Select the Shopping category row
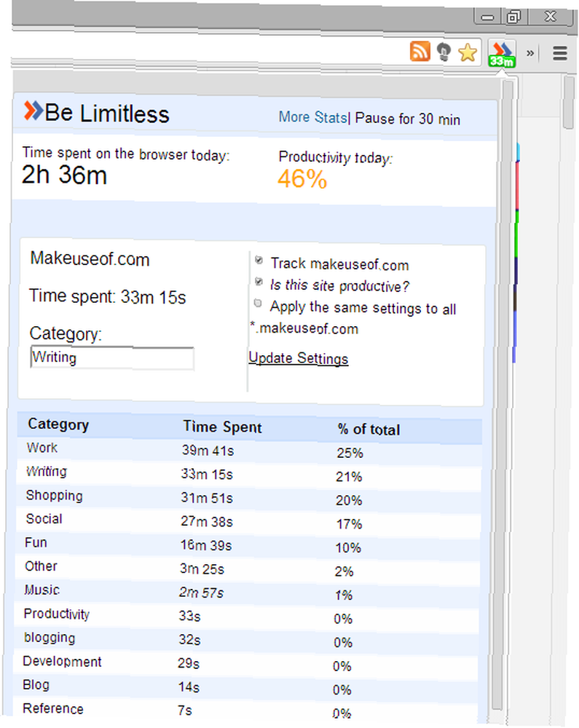The height and width of the screenshot is (728, 579). pyautogui.click(x=249, y=497)
